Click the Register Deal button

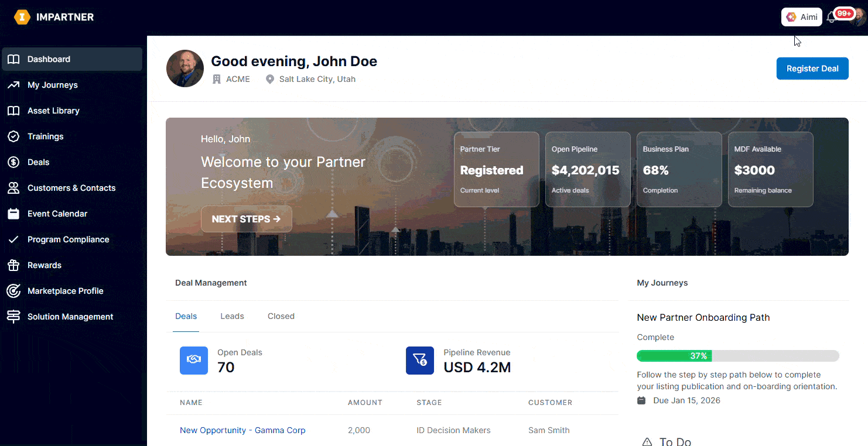[x=812, y=68]
